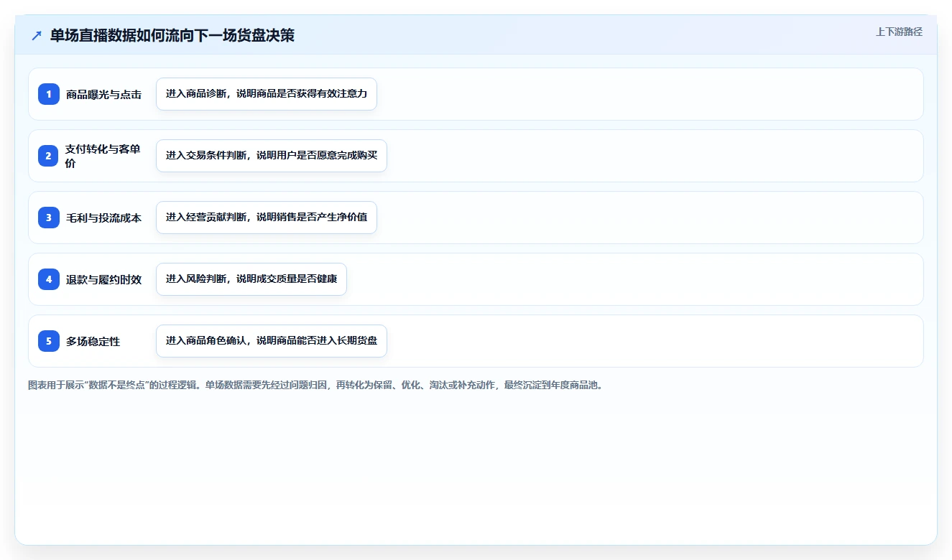The height and width of the screenshot is (560, 952).
Task: Open the 进入商品角色确认 description chip
Action: point(272,341)
